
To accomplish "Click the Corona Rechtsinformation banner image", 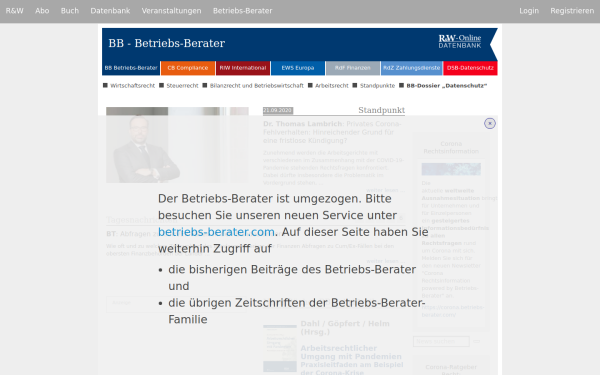I will point(451,169).
